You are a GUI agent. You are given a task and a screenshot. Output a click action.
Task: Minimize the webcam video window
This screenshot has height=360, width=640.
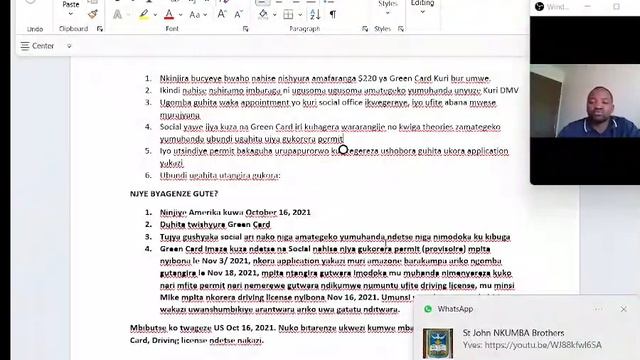click(x=587, y=7)
